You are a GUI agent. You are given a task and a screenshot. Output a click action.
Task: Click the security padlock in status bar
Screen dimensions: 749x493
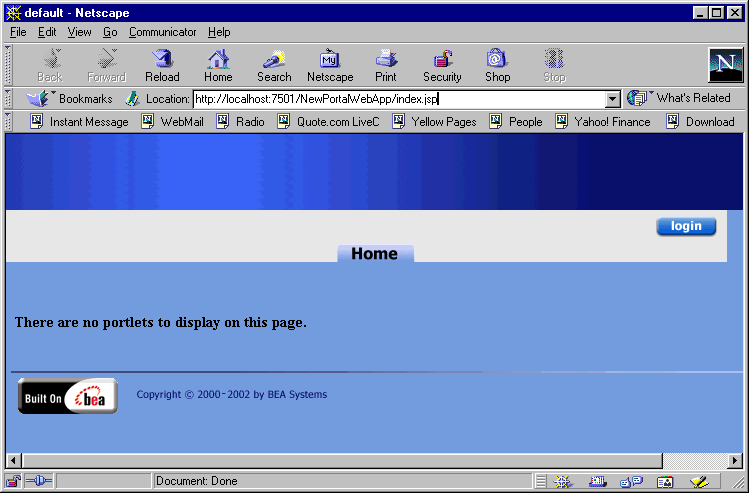click(13, 481)
